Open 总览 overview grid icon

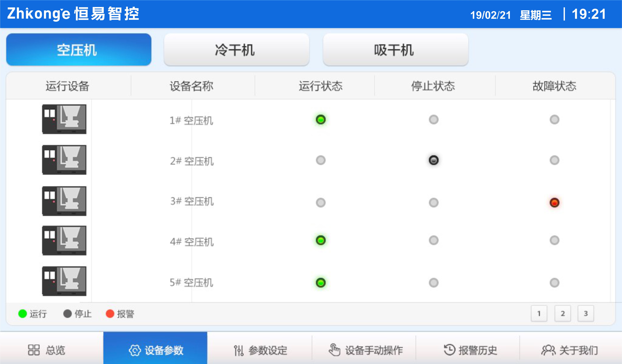click(x=34, y=350)
